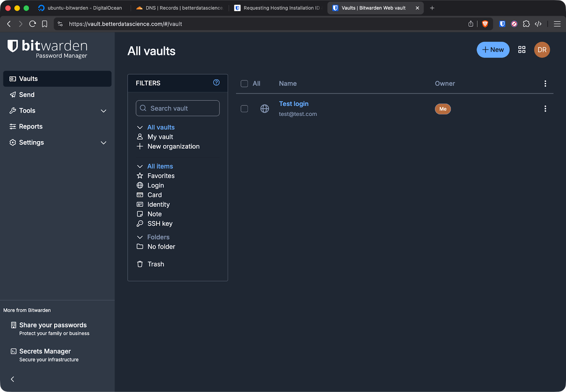Go to Send in the sidebar
The height and width of the screenshot is (392, 566).
[x=27, y=95]
